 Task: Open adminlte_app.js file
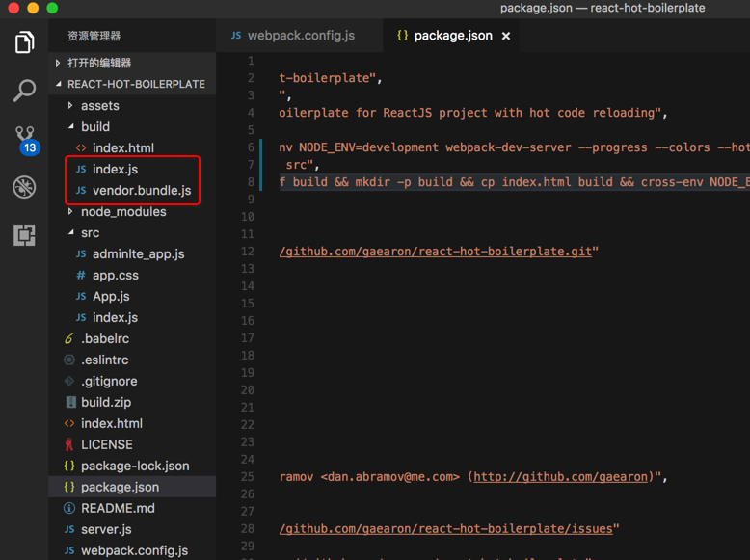tap(132, 253)
